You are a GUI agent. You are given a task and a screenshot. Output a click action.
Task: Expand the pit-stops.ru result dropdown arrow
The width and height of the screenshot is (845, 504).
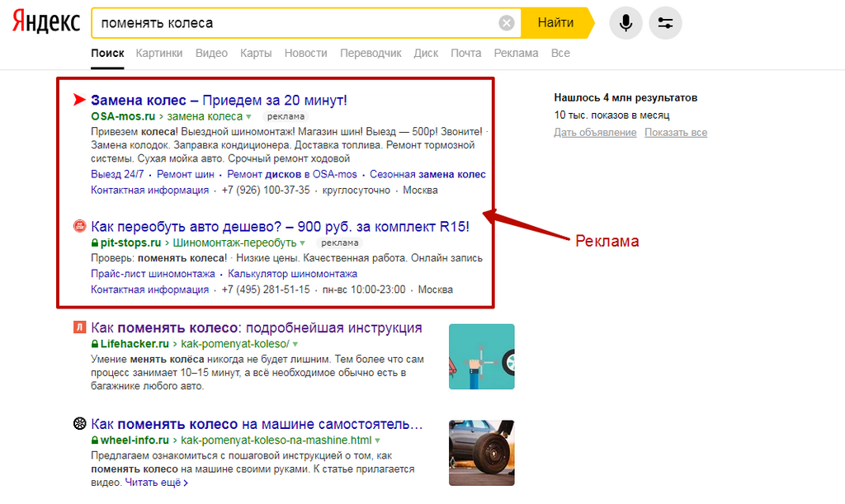point(302,243)
